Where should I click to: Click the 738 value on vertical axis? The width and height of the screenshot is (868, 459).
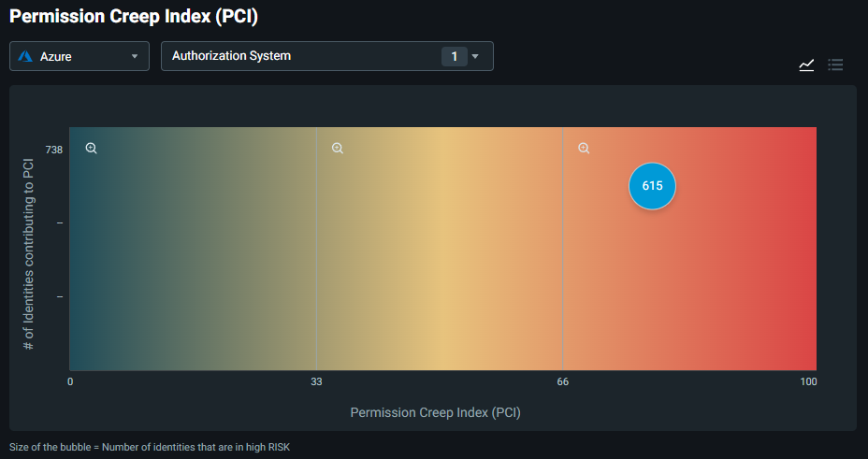[54, 150]
